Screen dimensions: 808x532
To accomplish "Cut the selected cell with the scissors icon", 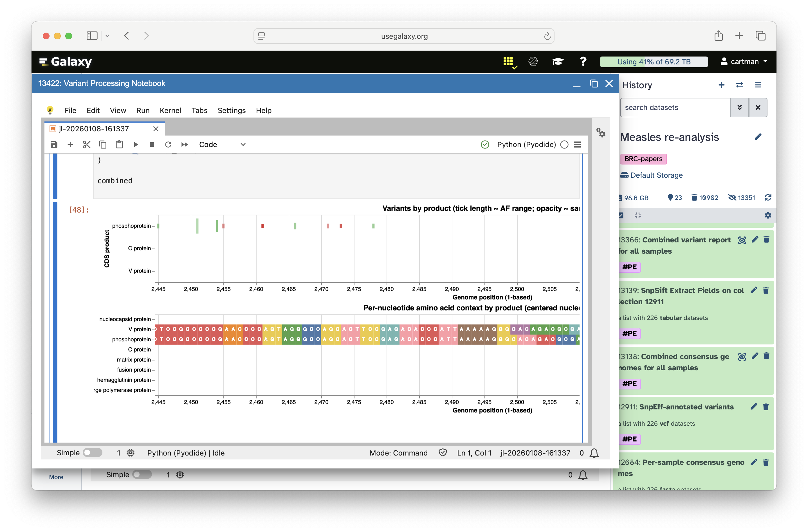I will pyautogui.click(x=87, y=145).
